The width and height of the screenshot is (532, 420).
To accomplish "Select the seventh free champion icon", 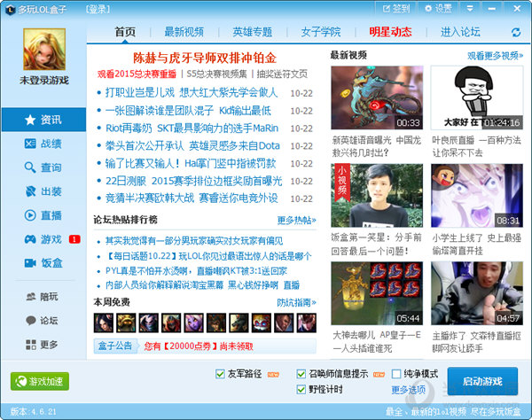I will pyautogui.click(x=239, y=323).
